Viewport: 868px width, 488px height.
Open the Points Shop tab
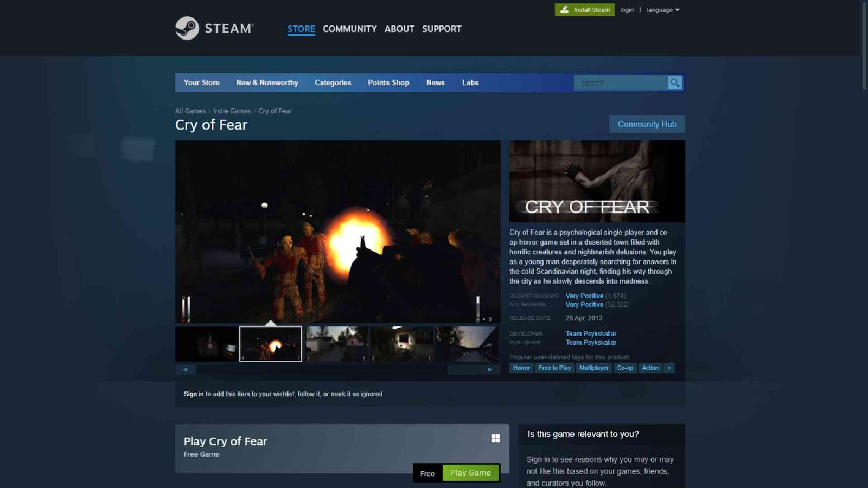click(388, 82)
